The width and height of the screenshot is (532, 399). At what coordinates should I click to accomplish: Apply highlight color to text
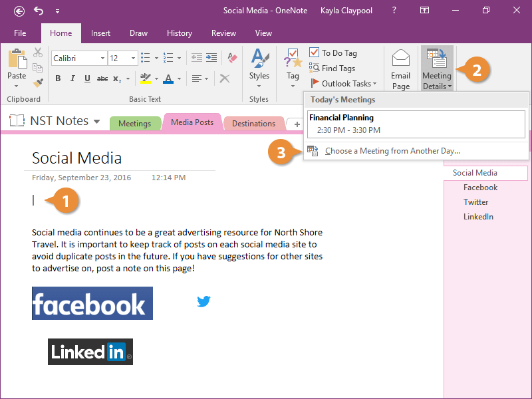(x=146, y=78)
